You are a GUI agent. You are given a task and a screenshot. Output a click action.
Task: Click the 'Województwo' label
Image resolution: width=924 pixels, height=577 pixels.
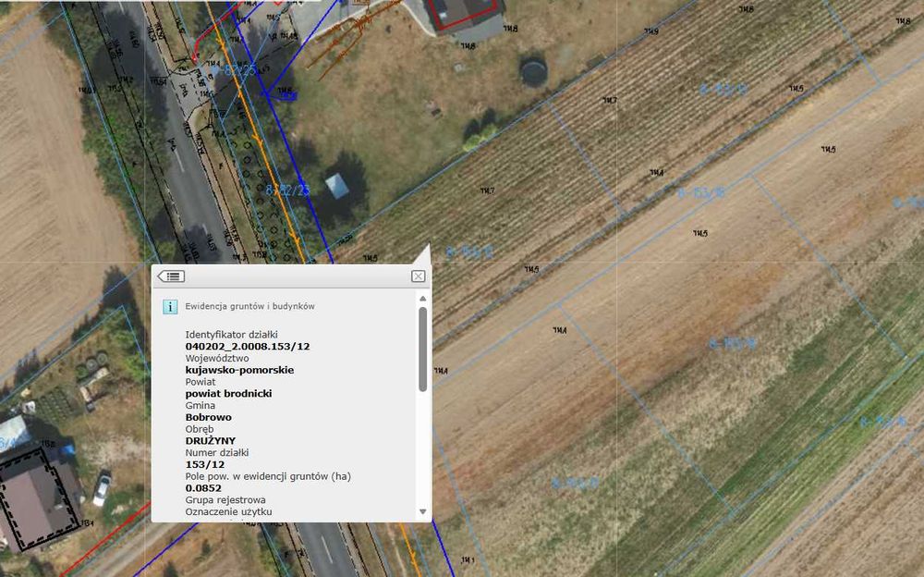(x=217, y=358)
